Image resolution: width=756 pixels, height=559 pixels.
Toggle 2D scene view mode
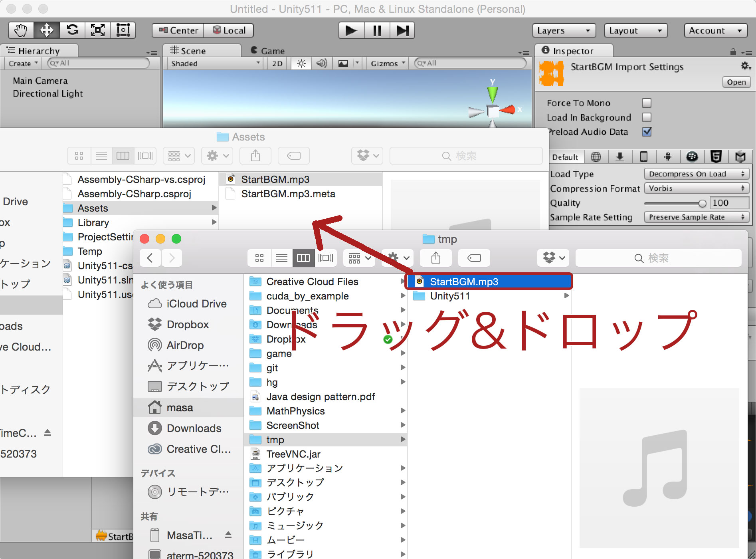(x=277, y=63)
